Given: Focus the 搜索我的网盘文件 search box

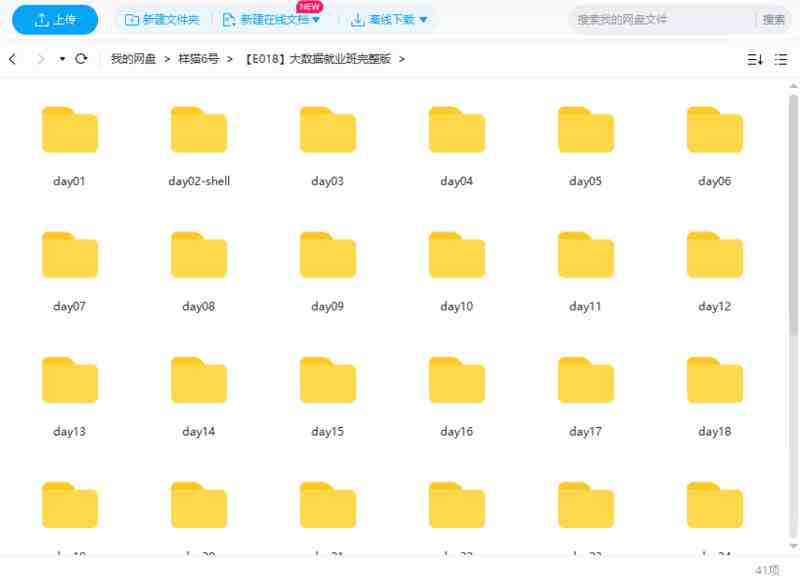Looking at the screenshot, I should click(x=660, y=19).
